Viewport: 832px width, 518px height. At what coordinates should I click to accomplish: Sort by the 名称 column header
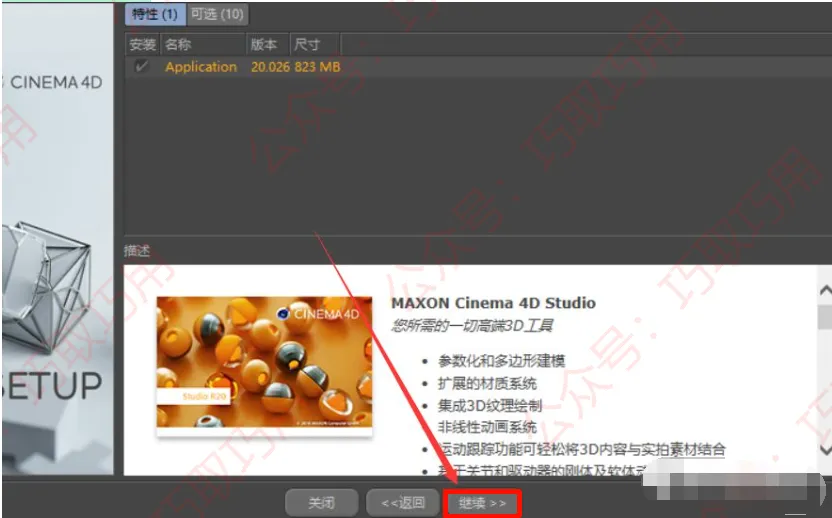click(x=203, y=45)
